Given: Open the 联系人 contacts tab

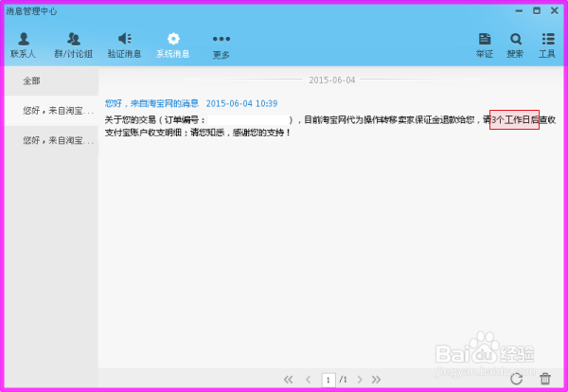Looking at the screenshot, I should [x=23, y=45].
